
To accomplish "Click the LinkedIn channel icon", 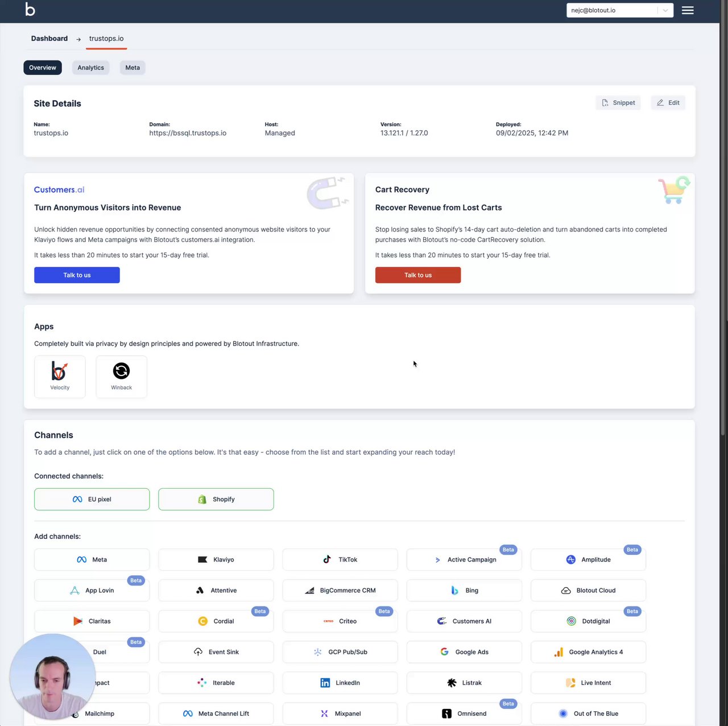I will pos(325,683).
